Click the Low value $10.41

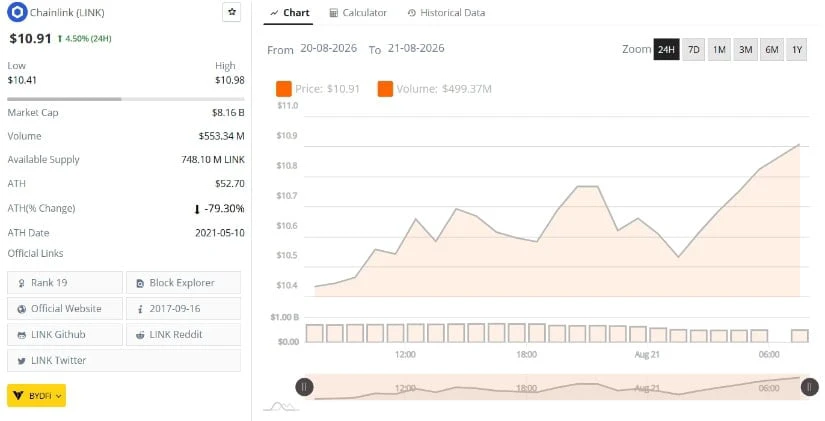coord(22,80)
